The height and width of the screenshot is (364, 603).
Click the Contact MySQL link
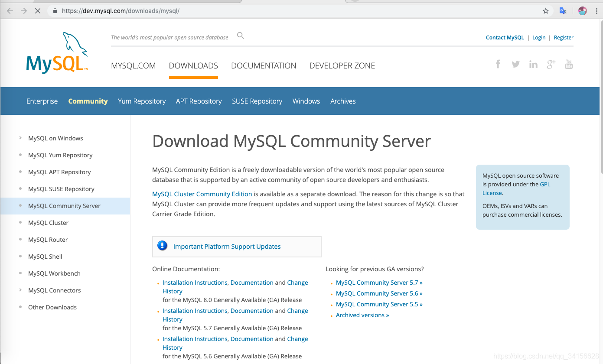click(x=505, y=38)
